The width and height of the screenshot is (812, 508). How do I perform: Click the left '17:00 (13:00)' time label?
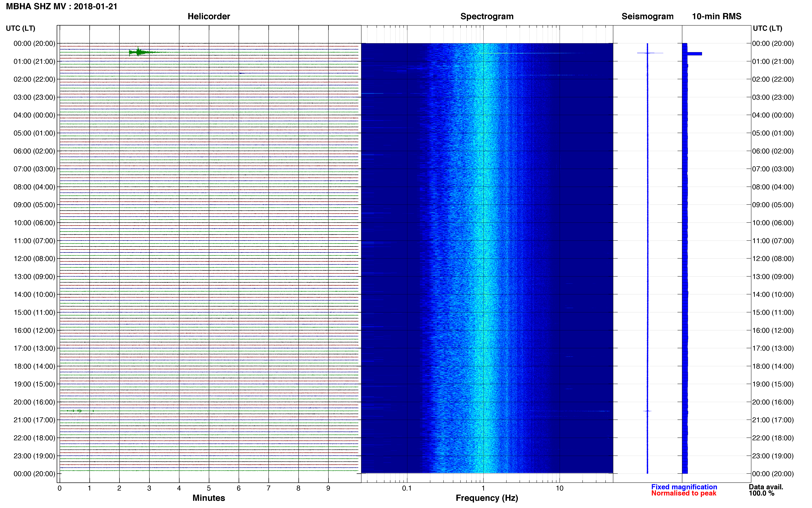[34, 348]
